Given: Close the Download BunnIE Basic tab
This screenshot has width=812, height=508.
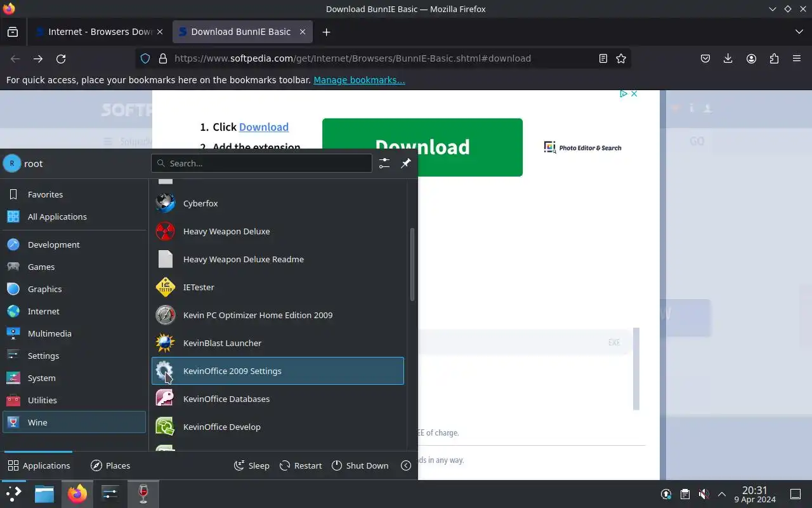Looking at the screenshot, I should tap(303, 32).
